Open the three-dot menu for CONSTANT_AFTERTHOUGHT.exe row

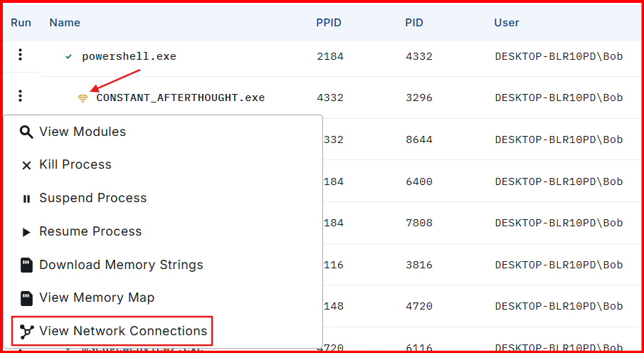coord(21,96)
